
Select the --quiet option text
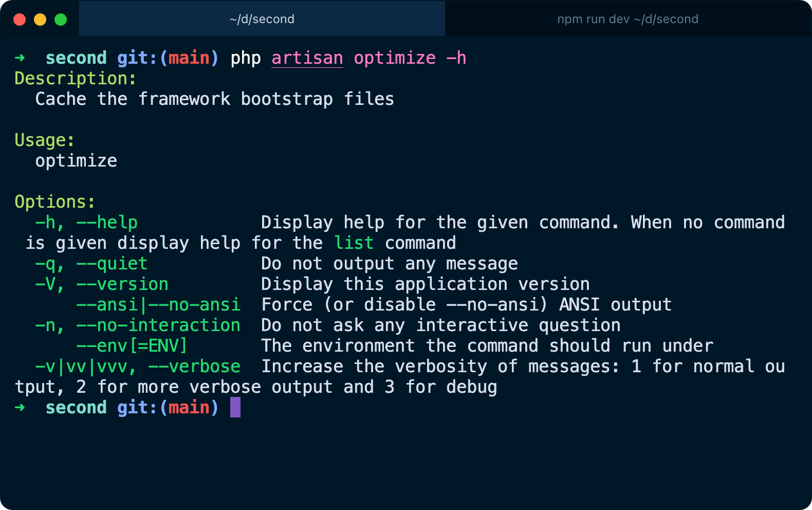pos(112,264)
